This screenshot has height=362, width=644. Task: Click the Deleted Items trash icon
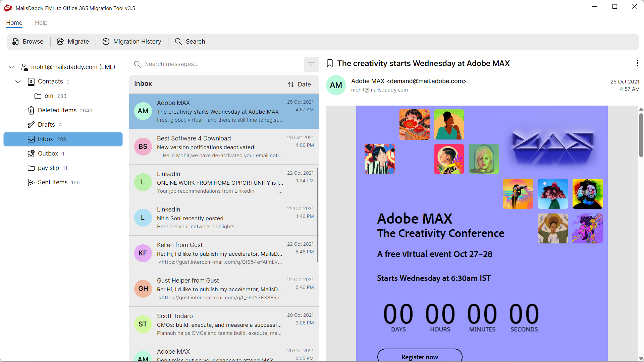[31, 110]
